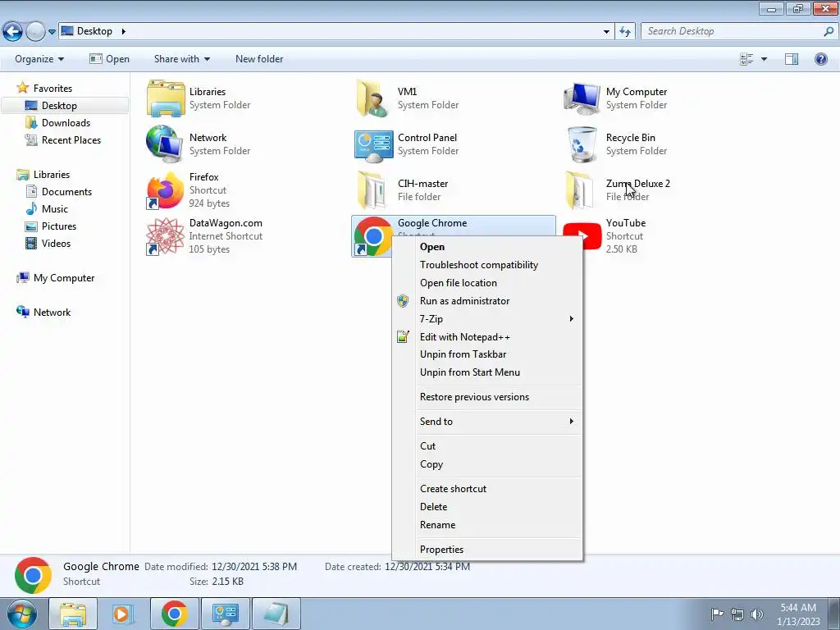The height and width of the screenshot is (630, 840).
Task: Switch to Google Chrome on the taskbar
Action: (x=174, y=614)
